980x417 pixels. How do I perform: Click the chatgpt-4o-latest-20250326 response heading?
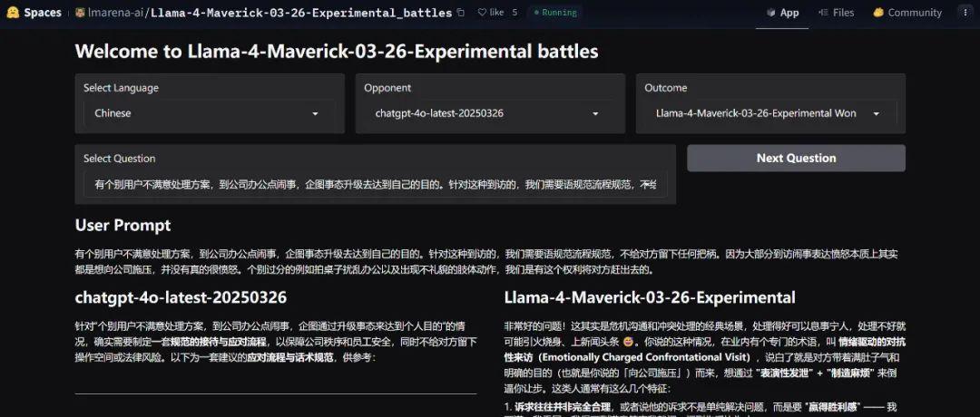pos(181,297)
